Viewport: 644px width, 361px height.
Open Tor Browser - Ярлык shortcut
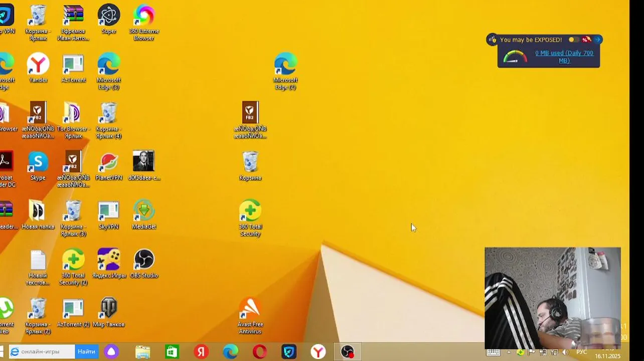click(73, 120)
